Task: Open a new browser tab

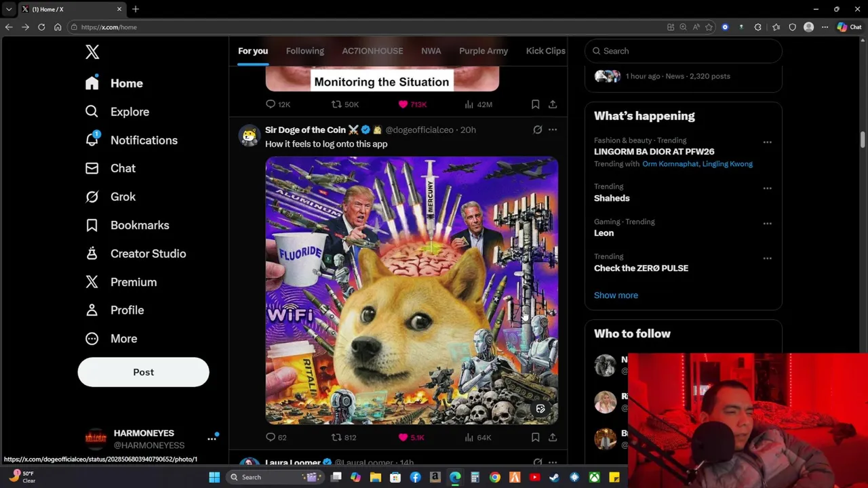Action: pyautogui.click(x=136, y=9)
